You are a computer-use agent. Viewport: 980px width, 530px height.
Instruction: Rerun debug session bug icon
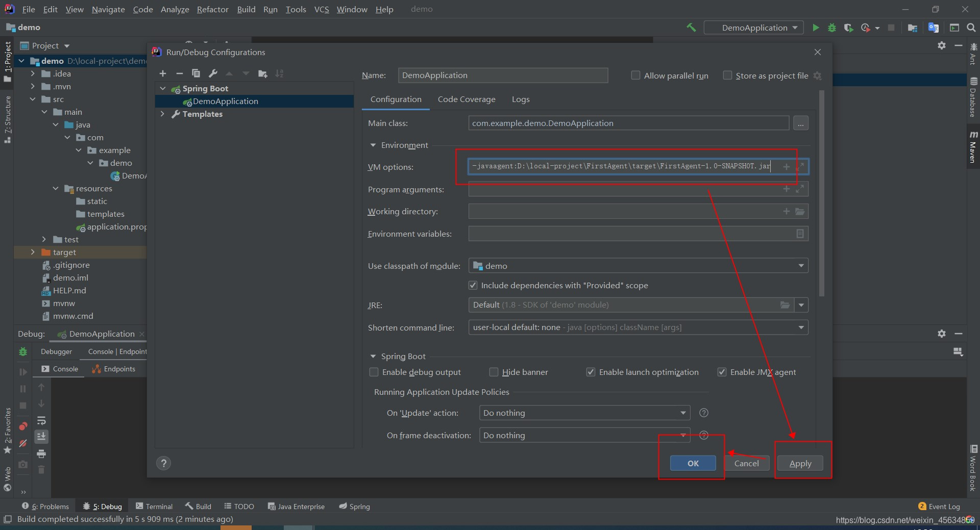(23, 351)
